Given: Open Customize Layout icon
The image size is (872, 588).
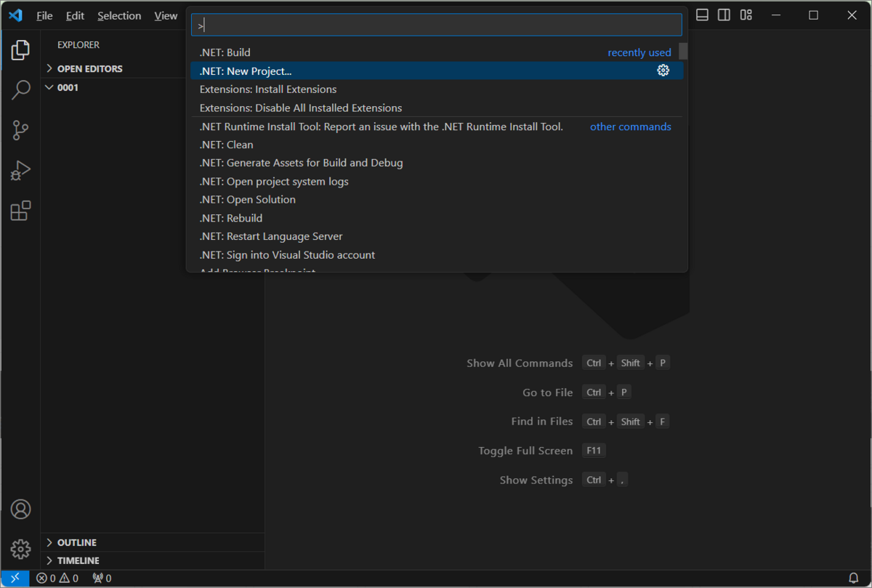Looking at the screenshot, I should [746, 15].
